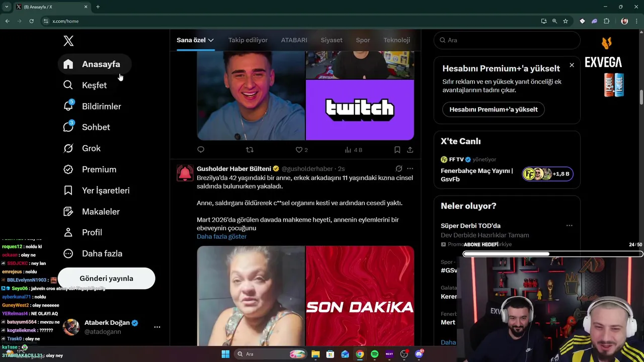
Task: Click Grok icon on Gusholder post
Action: [x=398, y=168]
